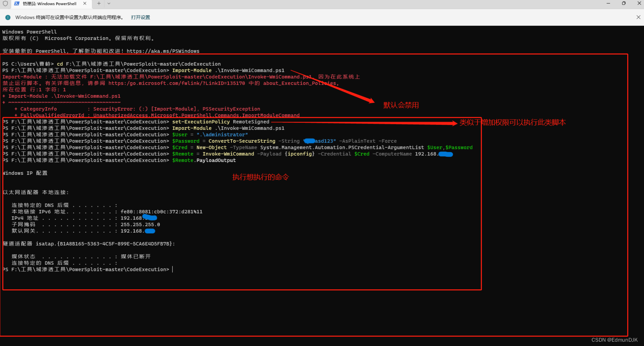Click the 'IPv4 地址' output row

[x=84, y=218]
